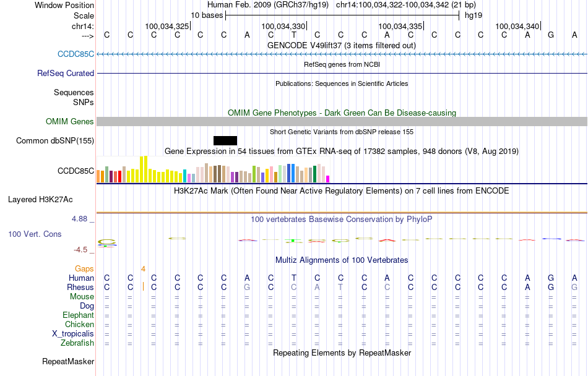The image size is (588, 376).
Task: Click 100 vertebrates Basewise Conservation PhyloP title
Action: click(342, 220)
